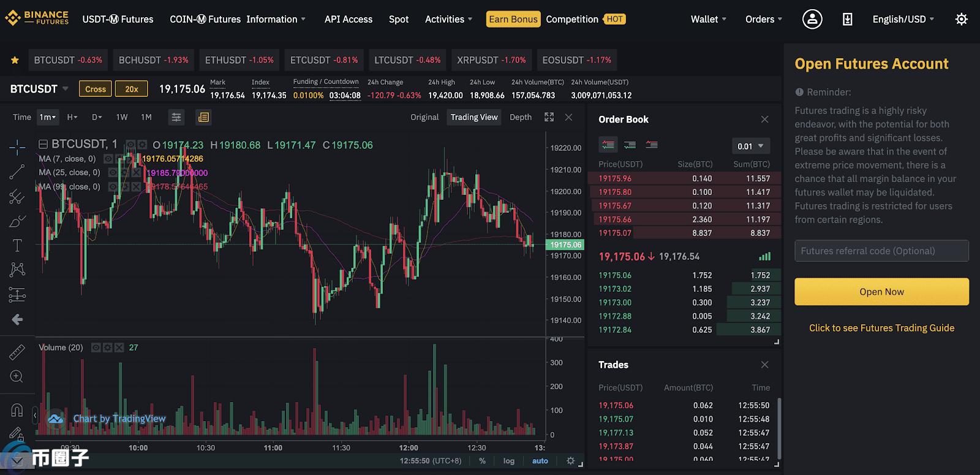Select the pattern drawing tool
Image resolution: width=980 pixels, height=475 pixels.
[17, 270]
